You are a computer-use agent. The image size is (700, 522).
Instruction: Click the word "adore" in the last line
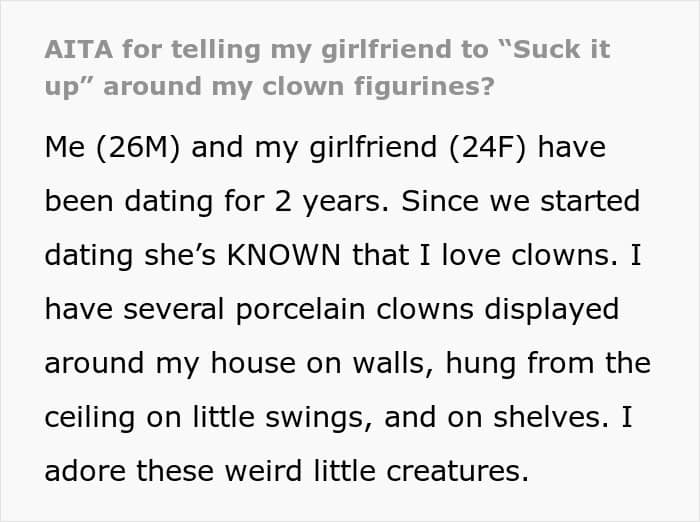85,471
